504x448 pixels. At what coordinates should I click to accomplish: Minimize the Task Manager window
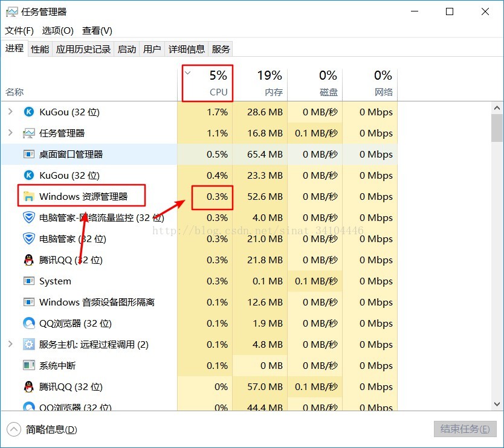[x=415, y=11]
